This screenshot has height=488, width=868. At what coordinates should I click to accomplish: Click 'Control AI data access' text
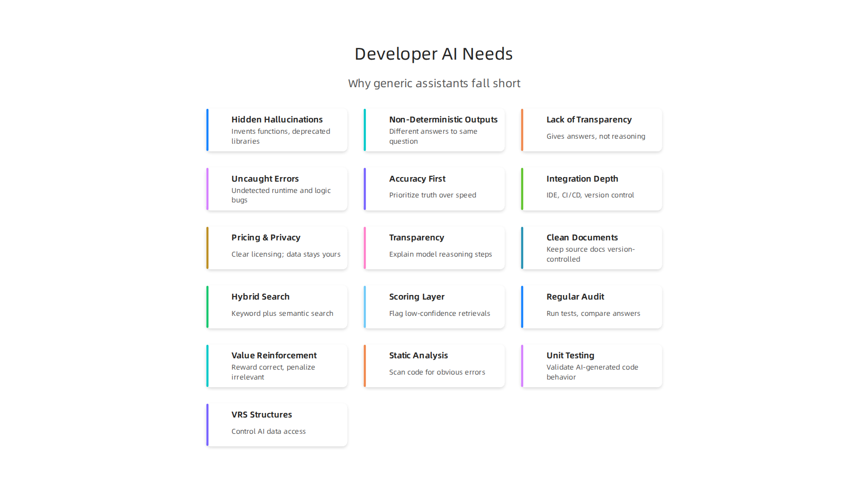coord(269,431)
